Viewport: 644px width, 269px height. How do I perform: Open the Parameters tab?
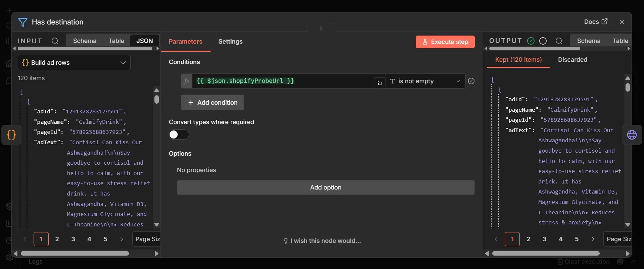185,42
